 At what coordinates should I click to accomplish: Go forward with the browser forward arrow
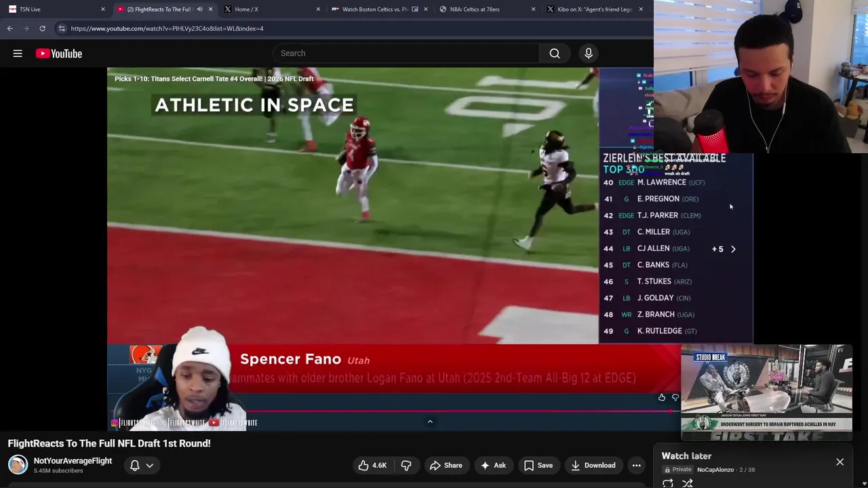[x=26, y=28]
